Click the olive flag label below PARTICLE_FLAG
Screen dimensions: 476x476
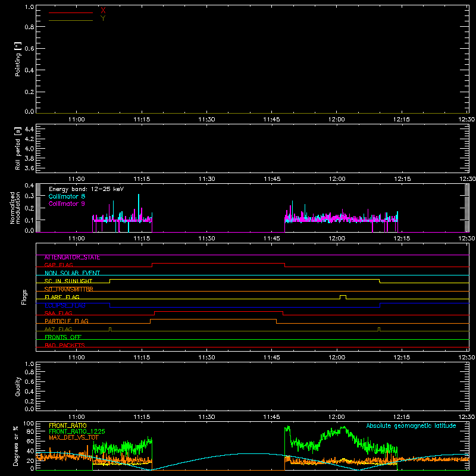(x=58, y=330)
